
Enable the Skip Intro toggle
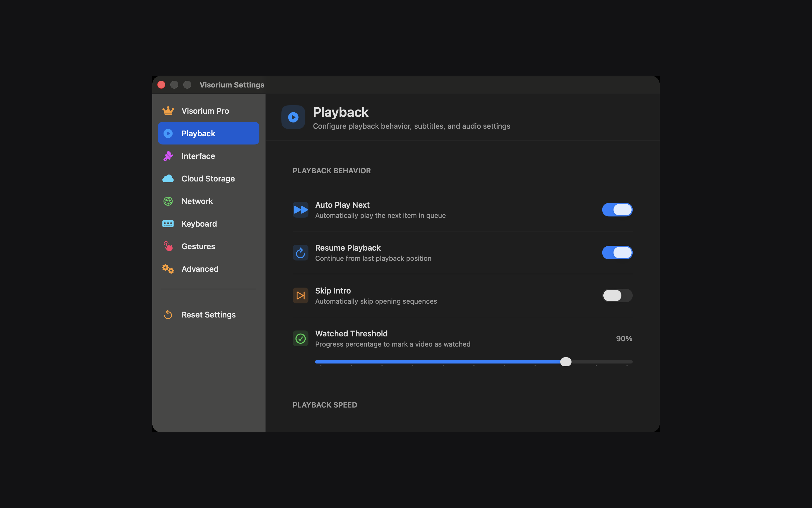click(617, 296)
